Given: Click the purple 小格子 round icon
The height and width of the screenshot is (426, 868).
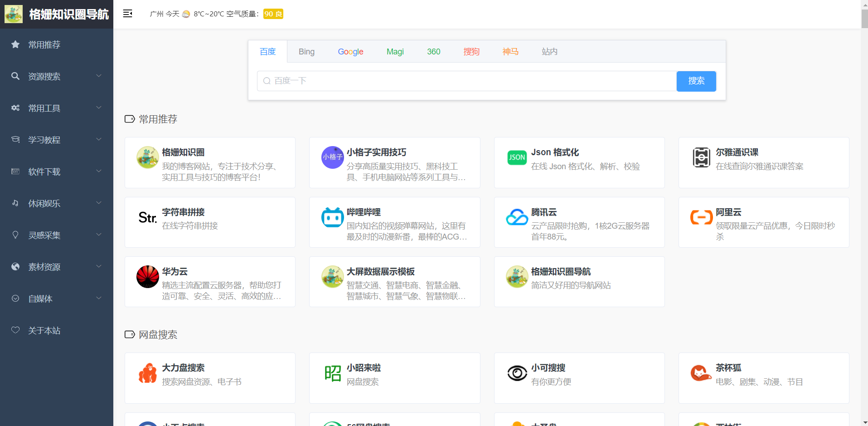Looking at the screenshot, I should point(333,157).
